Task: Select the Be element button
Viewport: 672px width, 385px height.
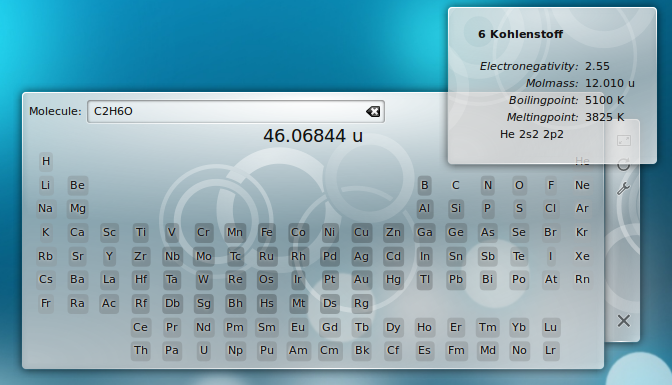Action: click(x=77, y=185)
